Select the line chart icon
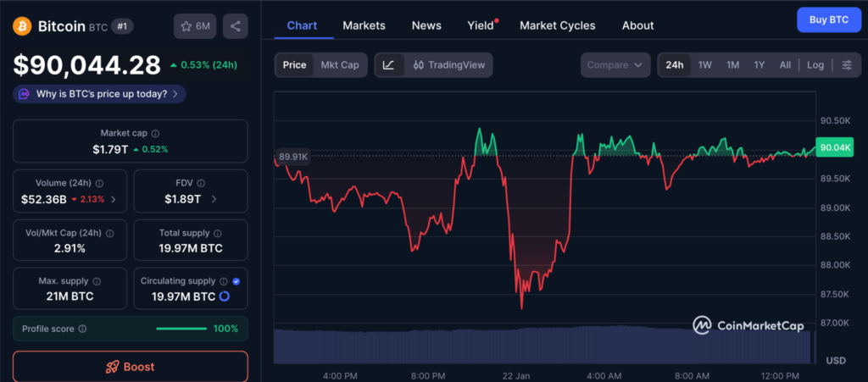 click(x=388, y=65)
